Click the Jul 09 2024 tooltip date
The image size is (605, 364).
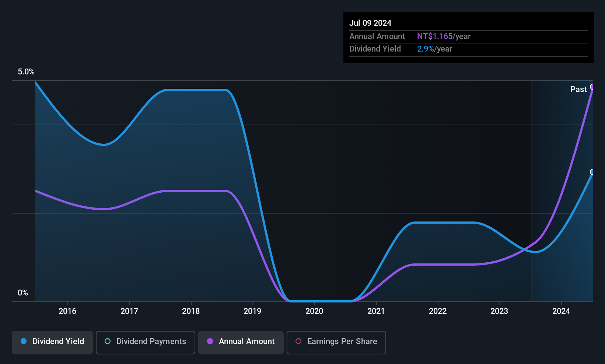pyautogui.click(x=370, y=23)
